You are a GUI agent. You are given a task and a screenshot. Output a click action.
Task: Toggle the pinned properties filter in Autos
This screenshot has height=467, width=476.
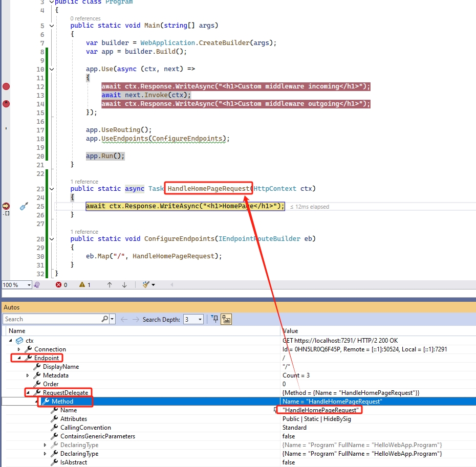pos(215,319)
